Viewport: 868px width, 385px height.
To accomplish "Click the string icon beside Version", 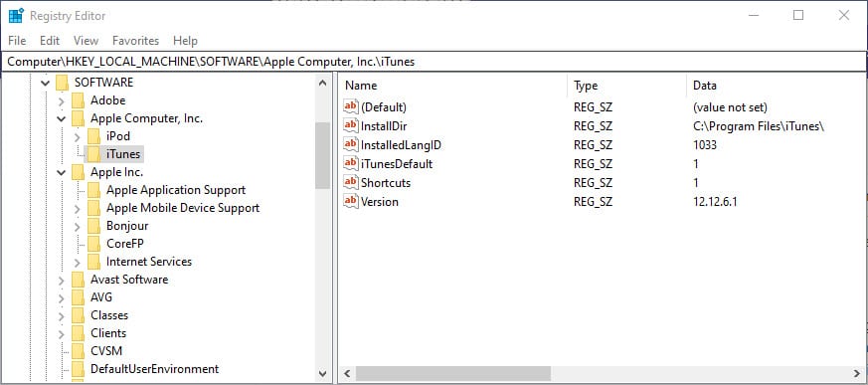I will tap(351, 202).
